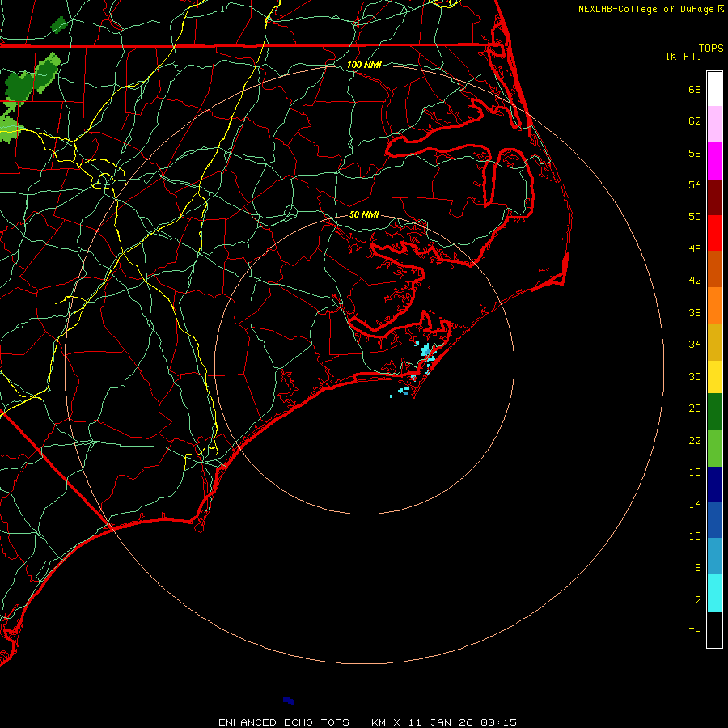Viewport: 728px width, 728px height.
Task: Click the "66" scale label
Action: pos(695,90)
